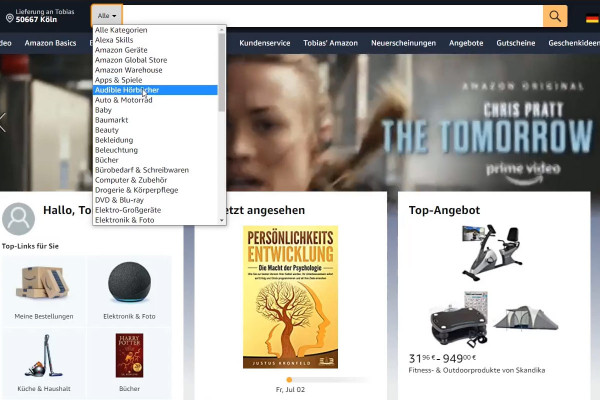
Task: Click the German flag language icon
Action: coord(592,18)
